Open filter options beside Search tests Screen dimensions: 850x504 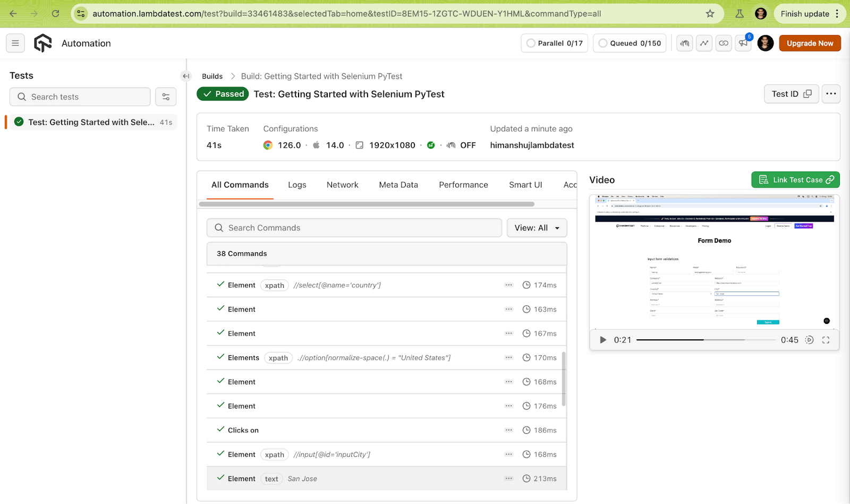[166, 97]
